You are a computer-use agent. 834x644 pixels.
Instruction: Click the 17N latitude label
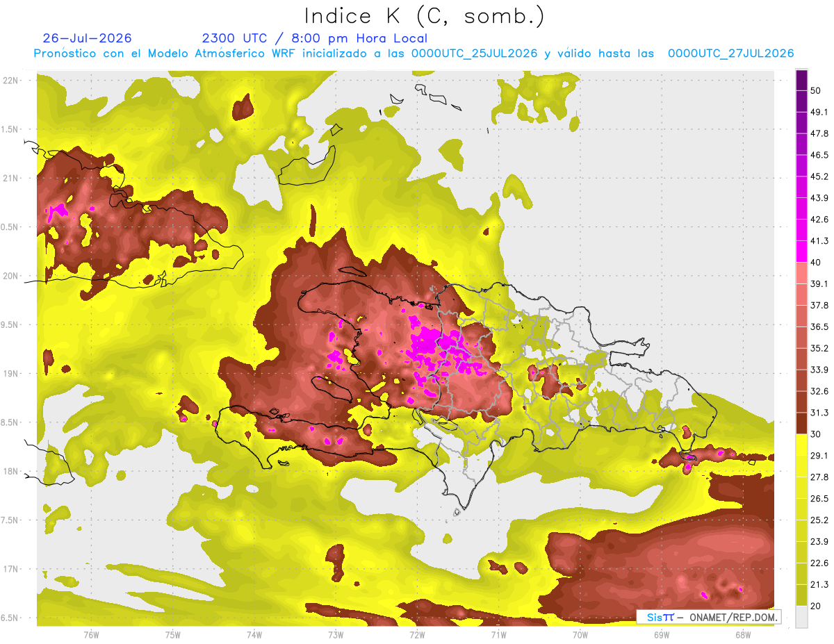[10, 569]
